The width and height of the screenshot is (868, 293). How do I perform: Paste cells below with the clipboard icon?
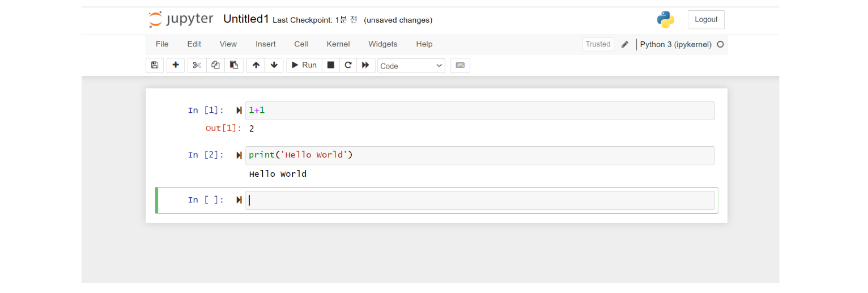click(x=234, y=65)
